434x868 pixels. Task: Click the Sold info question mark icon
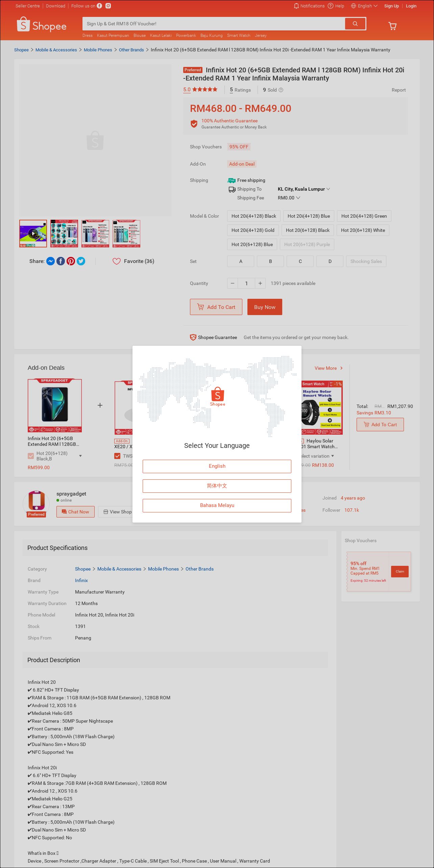(x=281, y=90)
